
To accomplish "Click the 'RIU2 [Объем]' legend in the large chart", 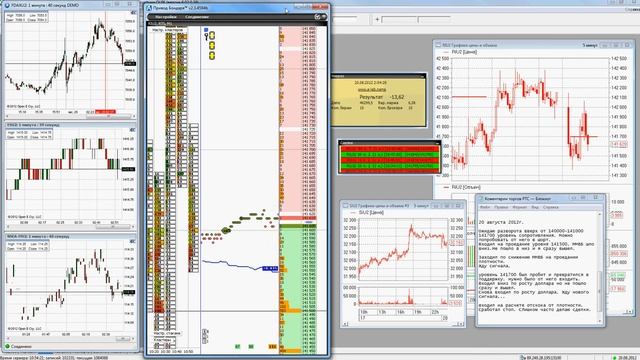I will [x=466, y=187].
